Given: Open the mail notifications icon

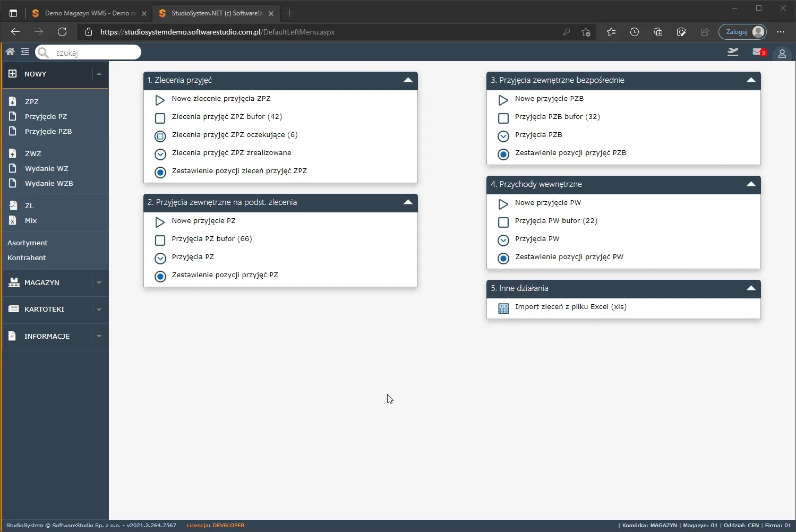Looking at the screenshot, I should 758,52.
